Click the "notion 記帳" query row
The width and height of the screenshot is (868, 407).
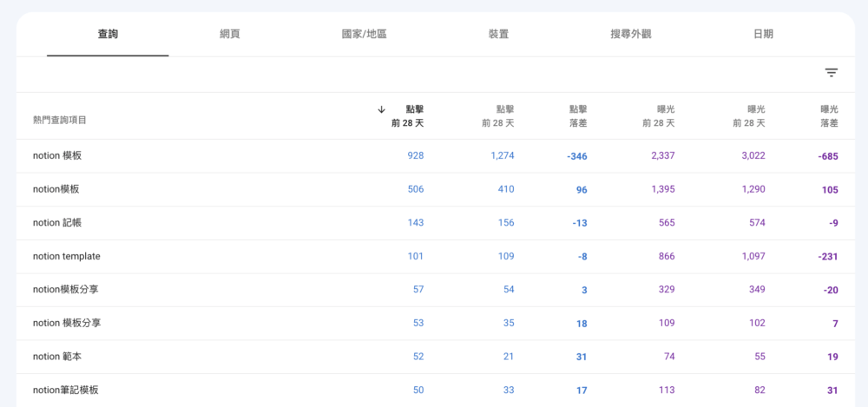coord(57,223)
